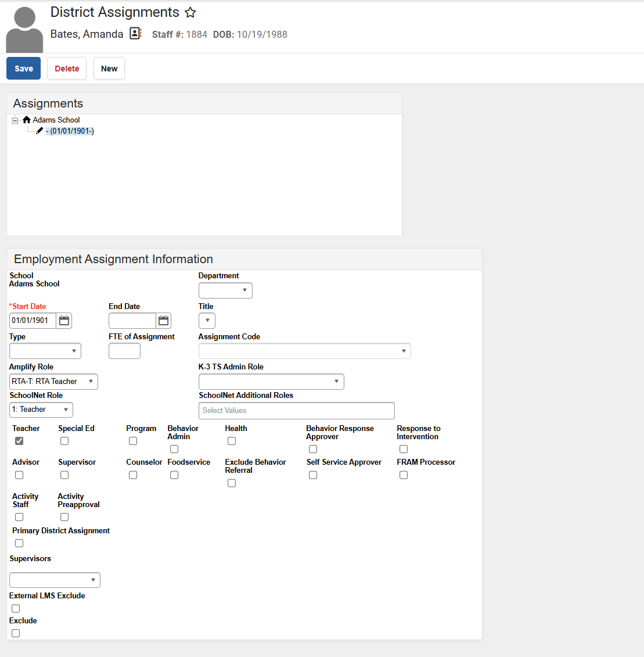Check the Advisor checkbox
Image resolution: width=644 pixels, height=657 pixels.
tap(19, 475)
